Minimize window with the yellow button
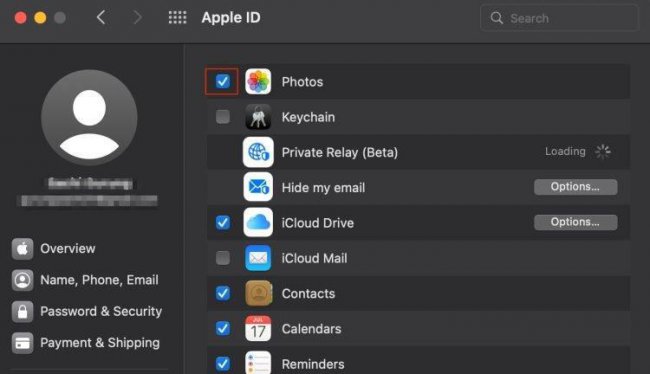The height and width of the screenshot is (374, 650). click(x=40, y=18)
